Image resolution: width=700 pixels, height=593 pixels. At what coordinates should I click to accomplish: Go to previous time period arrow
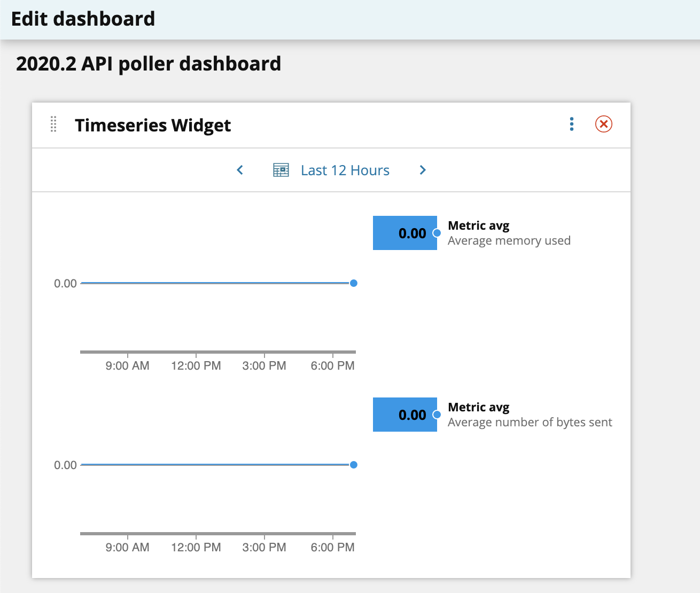(x=240, y=170)
